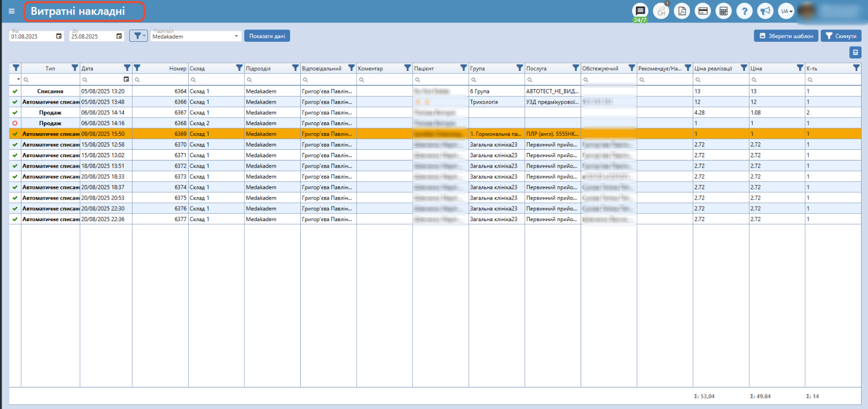The image size is (868, 409).
Task: Click price cell 4.28
Action: pyautogui.click(x=721, y=113)
